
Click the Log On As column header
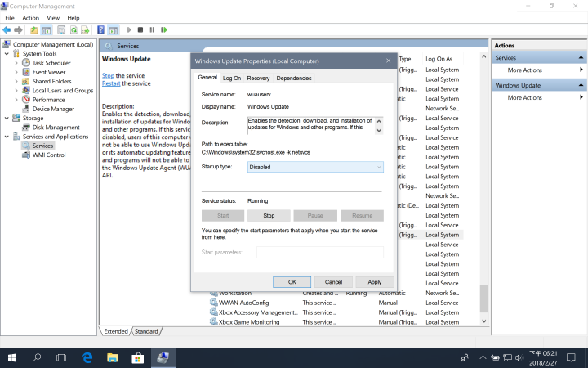442,59
